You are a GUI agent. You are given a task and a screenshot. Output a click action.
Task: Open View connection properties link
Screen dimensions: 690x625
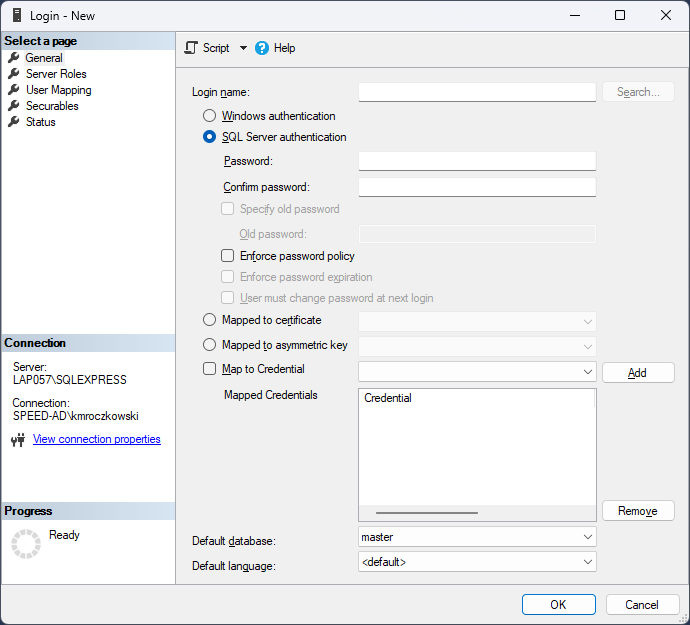pyautogui.click(x=97, y=439)
